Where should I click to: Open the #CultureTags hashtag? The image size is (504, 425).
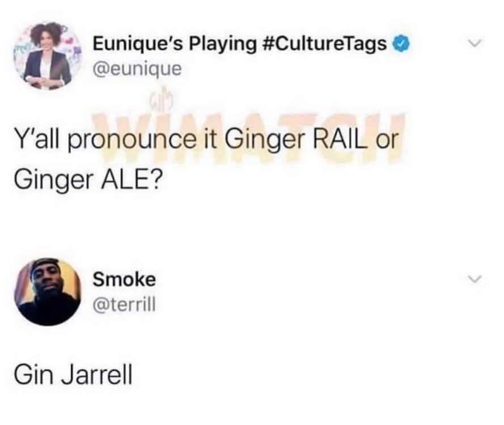pyautogui.click(x=325, y=44)
